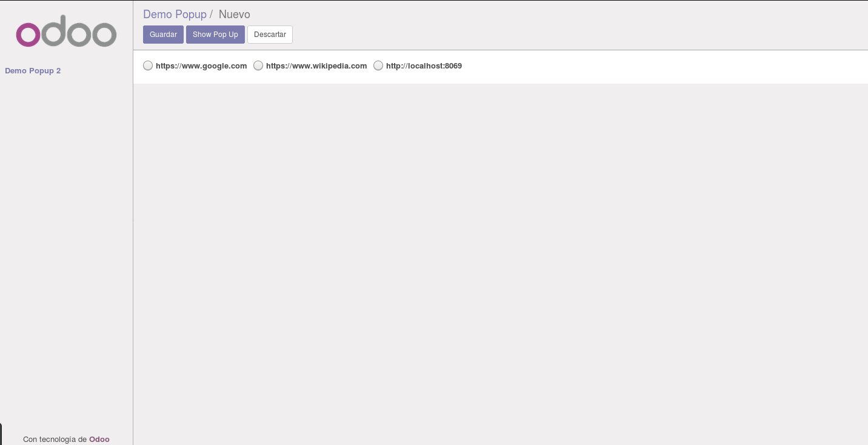Click the "Con tecnología de" footer text

(x=55, y=439)
